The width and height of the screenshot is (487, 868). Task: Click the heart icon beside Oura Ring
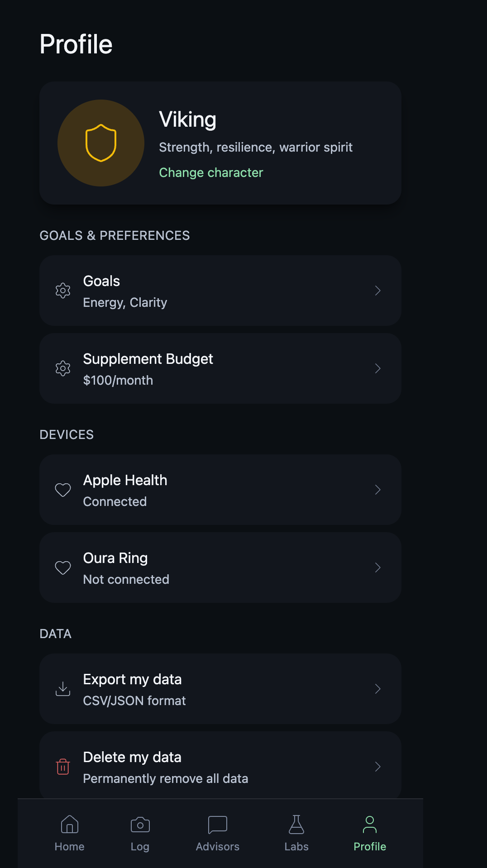coord(63,568)
